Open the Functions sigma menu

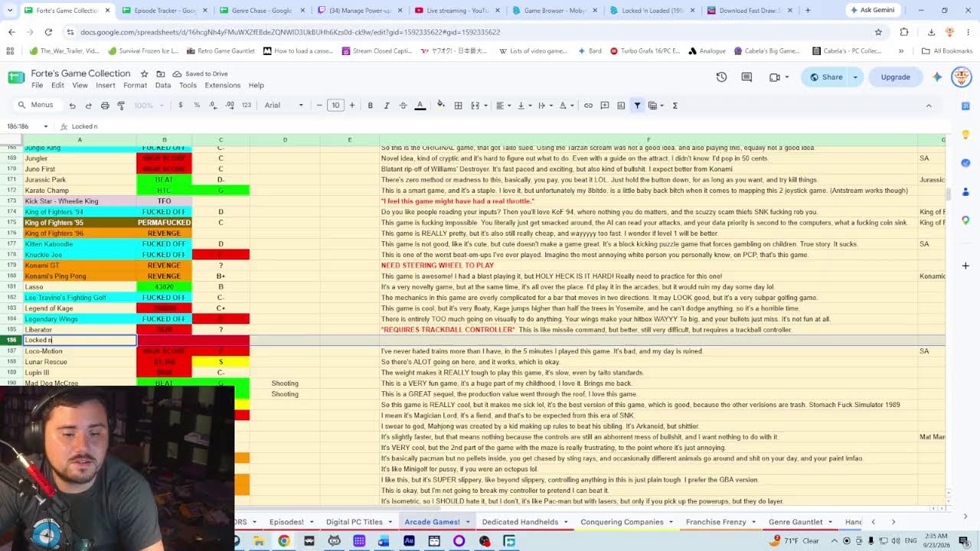coord(675,106)
